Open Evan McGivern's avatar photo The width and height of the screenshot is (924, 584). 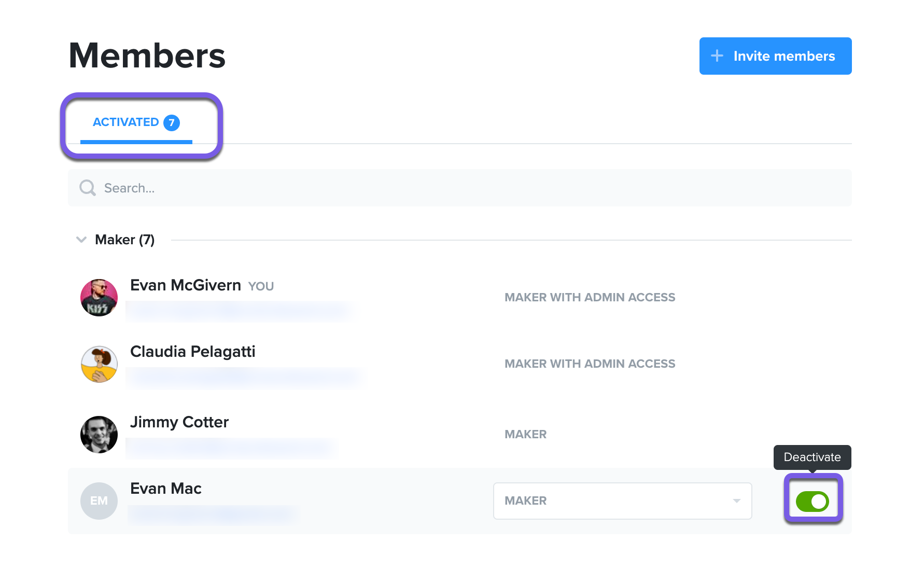tap(99, 298)
